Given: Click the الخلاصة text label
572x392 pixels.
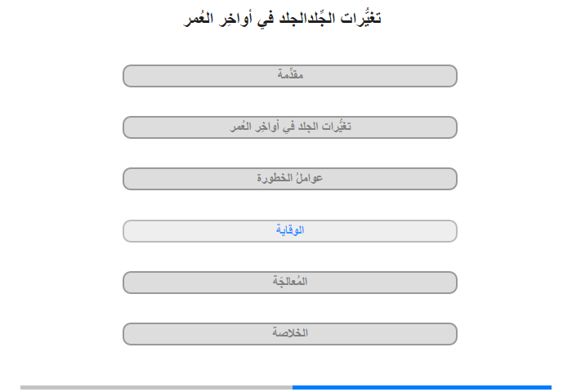Looking at the screenshot, I should tap(290, 334).
